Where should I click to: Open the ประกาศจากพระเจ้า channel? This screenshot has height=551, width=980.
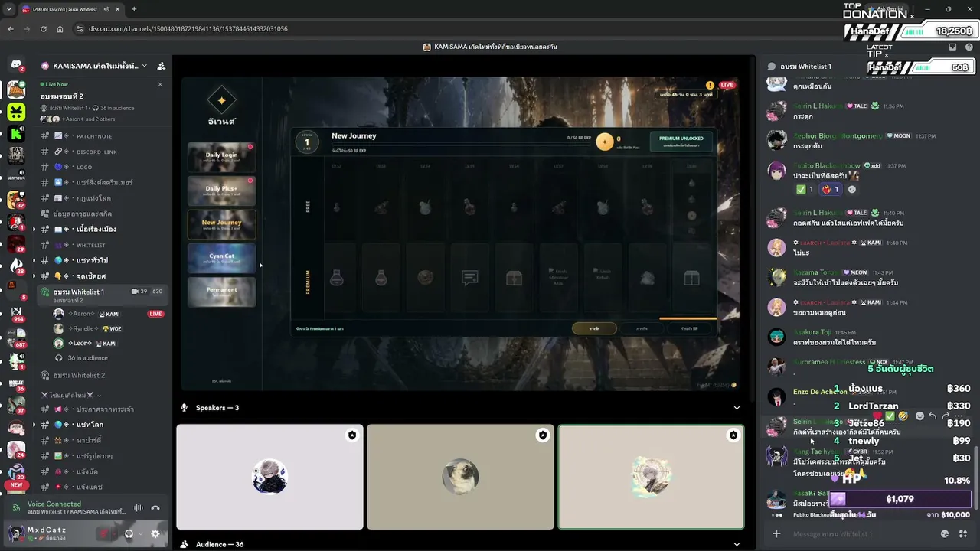103,409
